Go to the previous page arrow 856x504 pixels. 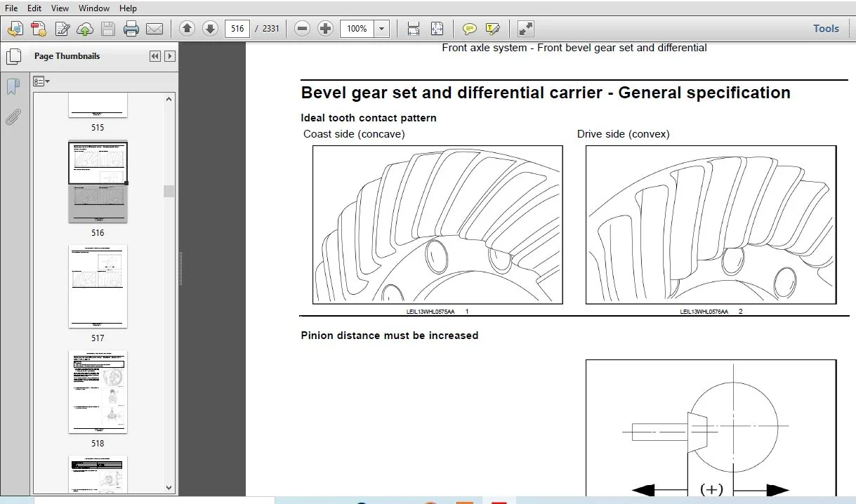point(187,29)
